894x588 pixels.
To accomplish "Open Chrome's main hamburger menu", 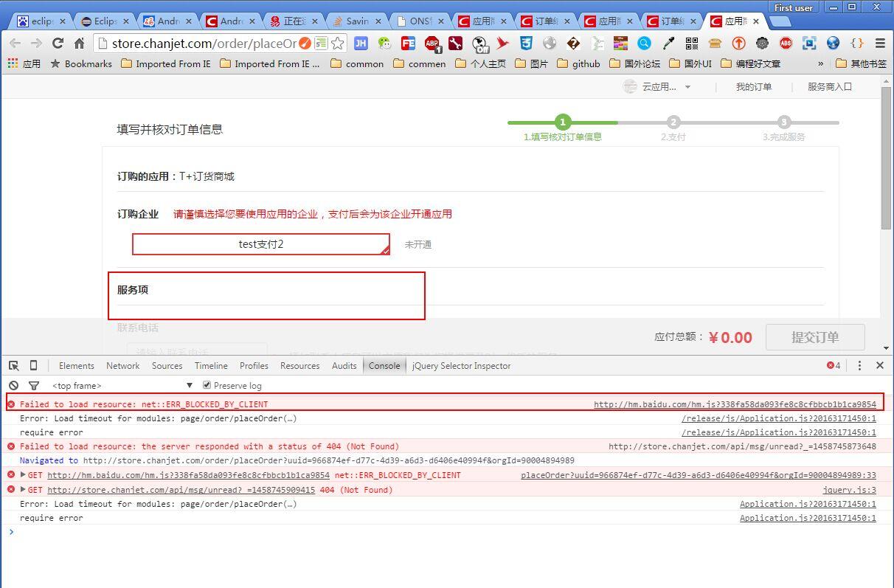I will 880,43.
